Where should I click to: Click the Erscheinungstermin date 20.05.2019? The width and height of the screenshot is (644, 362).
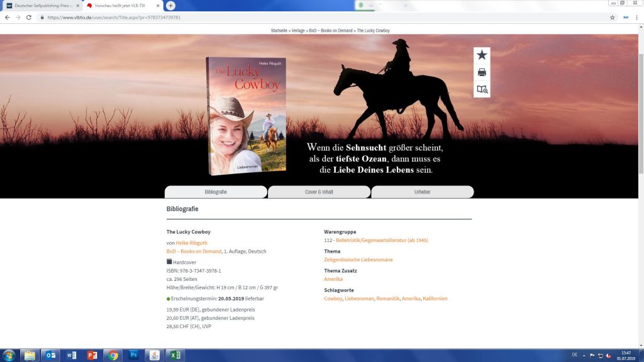231,299
